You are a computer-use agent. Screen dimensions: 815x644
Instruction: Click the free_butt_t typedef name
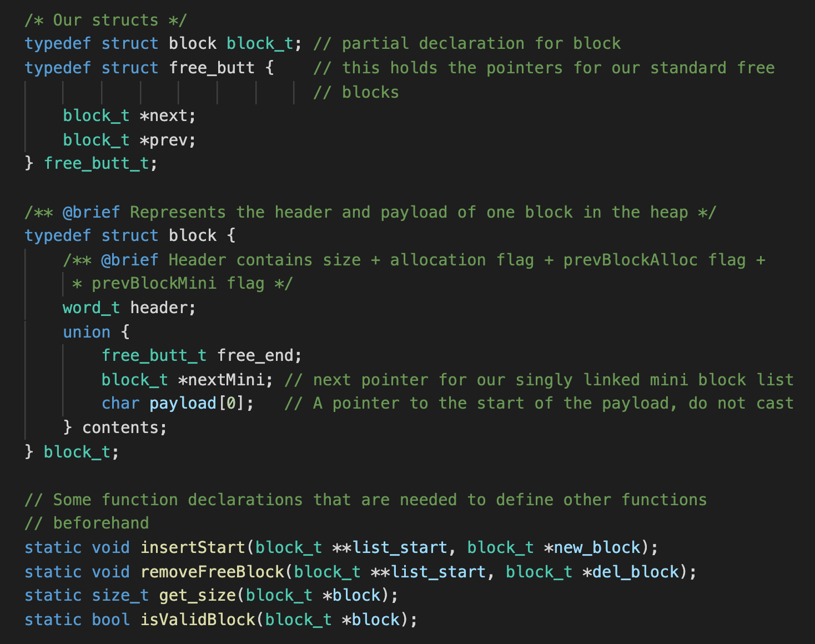click(x=97, y=163)
